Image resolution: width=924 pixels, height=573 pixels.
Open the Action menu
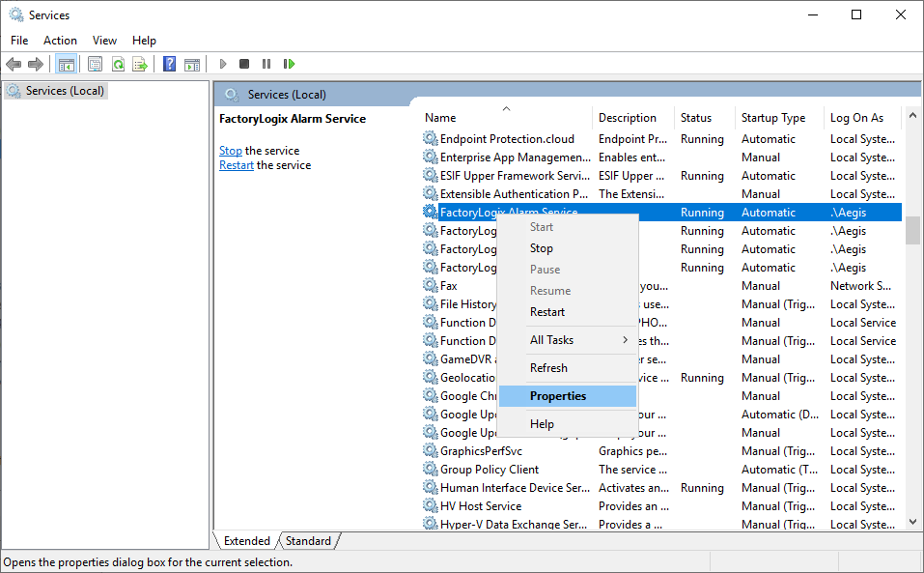(x=60, y=41)
